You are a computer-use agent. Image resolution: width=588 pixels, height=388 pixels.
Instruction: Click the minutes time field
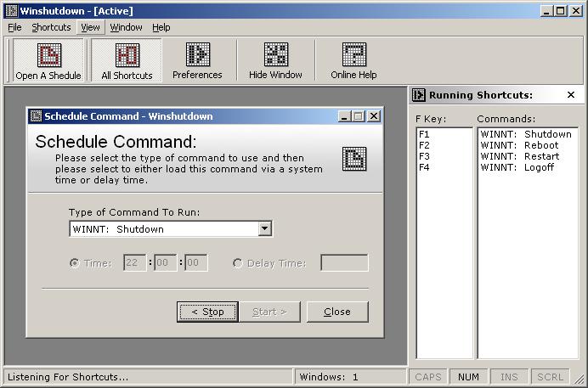click(x=165, y=262)
